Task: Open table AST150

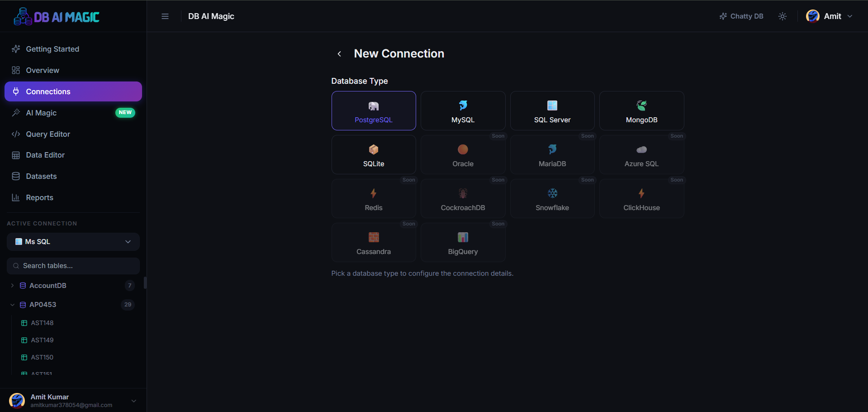Action: (x=42, y=357)
